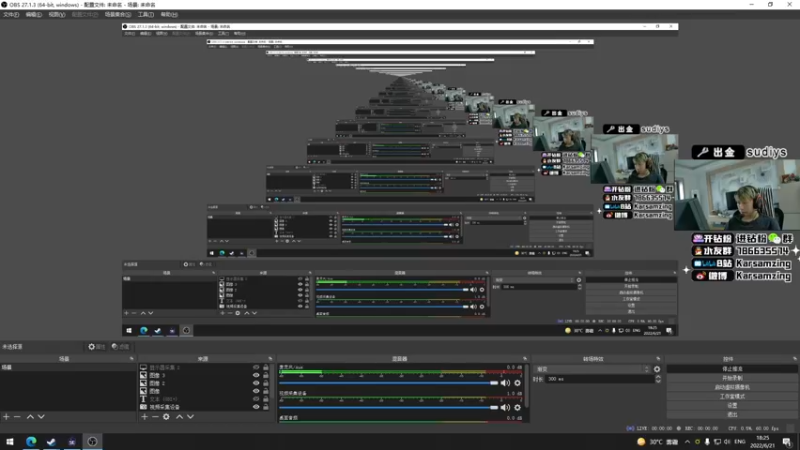
Task: Remove the selected scene with the minus button
Action: pos(17,417)
